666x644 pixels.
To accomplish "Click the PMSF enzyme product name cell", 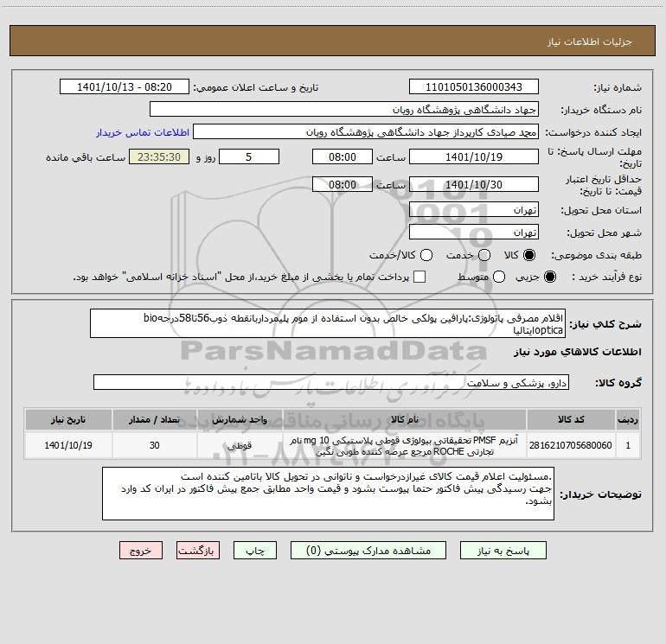I will (x=405, y=445).
